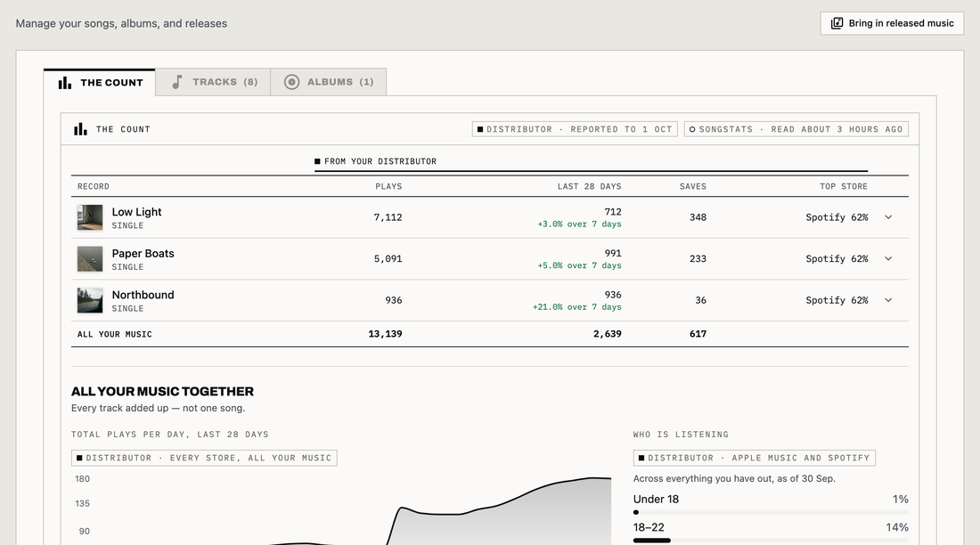Switch to the Tracks (8) tab

point(213,82)
